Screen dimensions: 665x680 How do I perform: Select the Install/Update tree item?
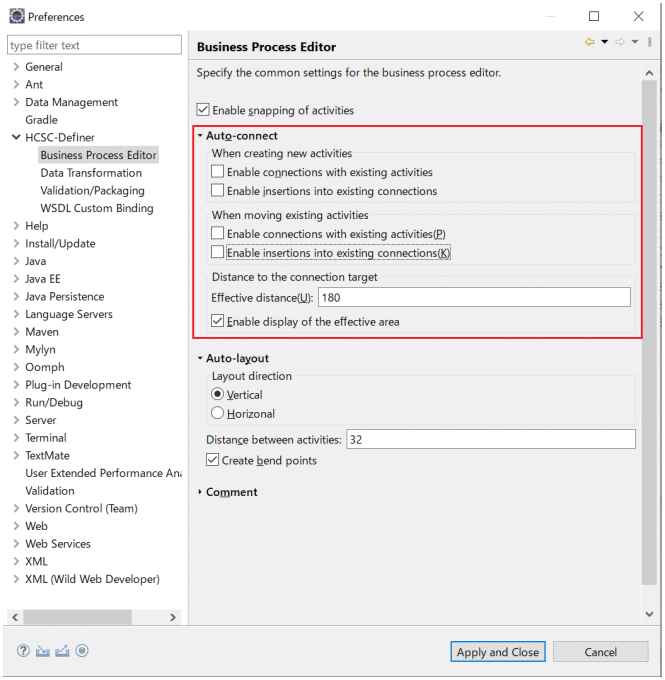click(60, 244)
